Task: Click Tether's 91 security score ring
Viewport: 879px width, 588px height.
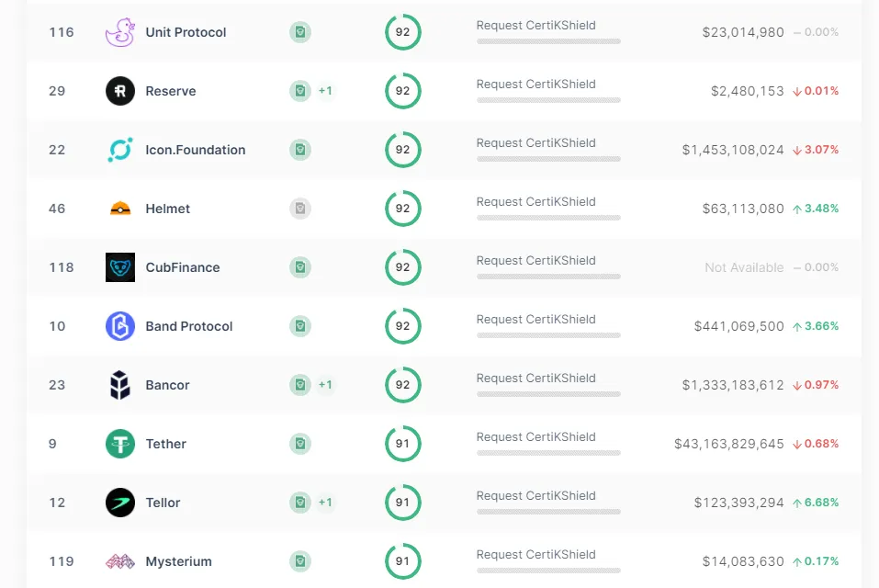Action: click(402, 444)
